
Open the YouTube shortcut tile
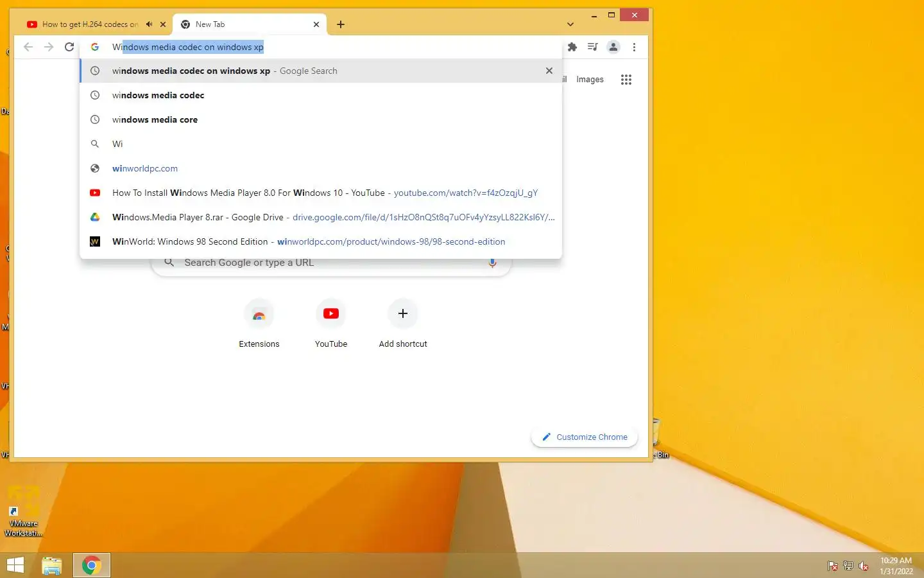coord(331,324)
